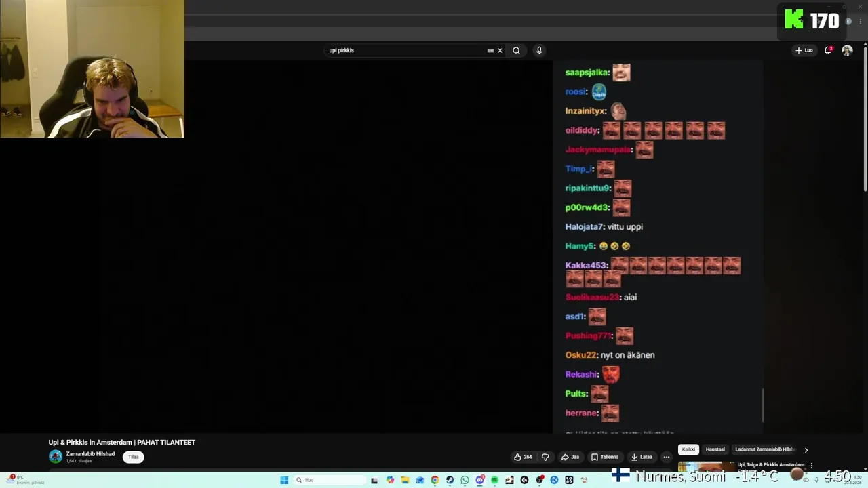
Task: Open the Upi, Taiga & Pirkkis recommended video
Action: [x=771, y=465]
